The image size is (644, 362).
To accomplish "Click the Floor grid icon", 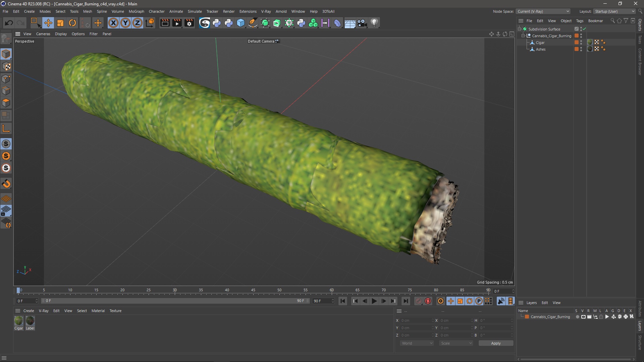I will 350,23.
